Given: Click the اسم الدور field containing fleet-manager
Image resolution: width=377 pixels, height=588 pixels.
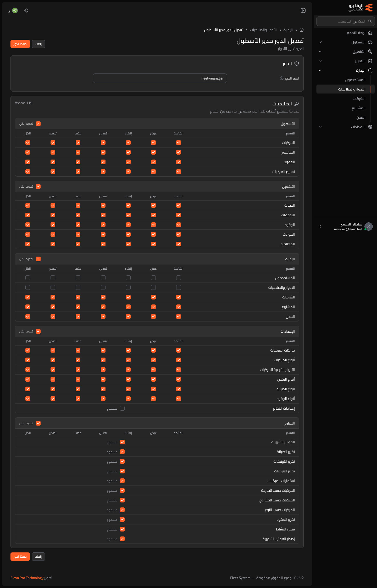Looking at the screenshot, I should (160, 78).
